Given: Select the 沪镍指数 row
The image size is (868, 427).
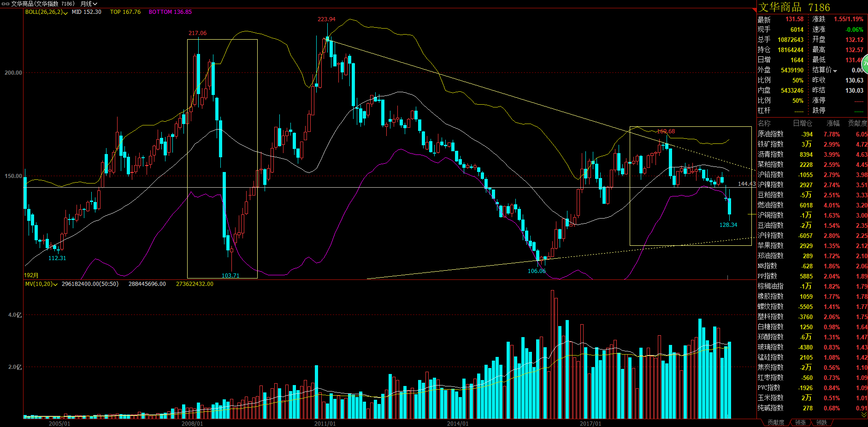Looking at the screenshot, I should tap(812, 185).
